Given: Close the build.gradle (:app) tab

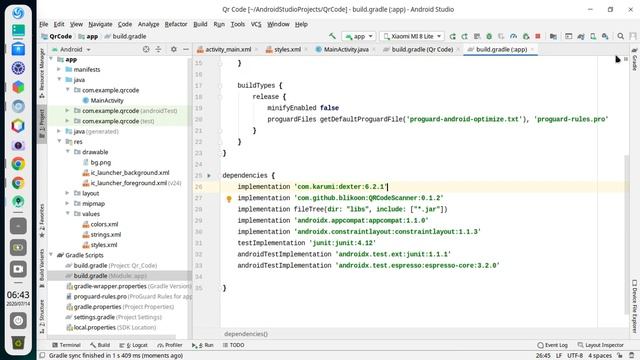Looking at the screenshot, I should tap(532, 49).
